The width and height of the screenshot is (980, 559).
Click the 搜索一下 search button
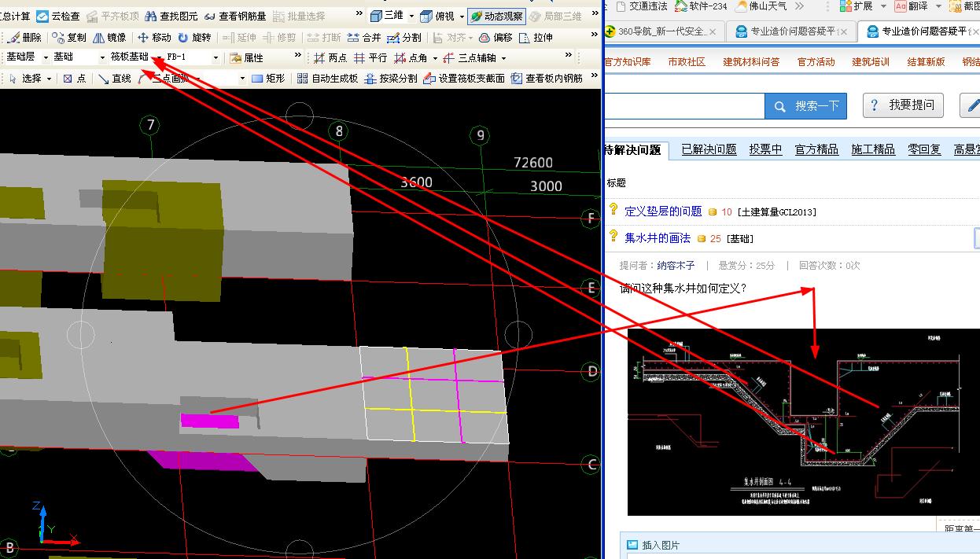point(806,105)
